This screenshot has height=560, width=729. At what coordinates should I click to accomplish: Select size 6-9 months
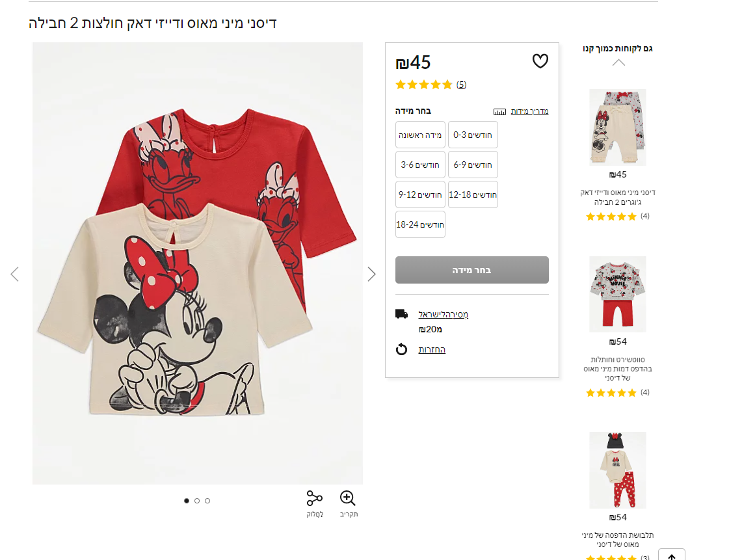tap(473, 165)
